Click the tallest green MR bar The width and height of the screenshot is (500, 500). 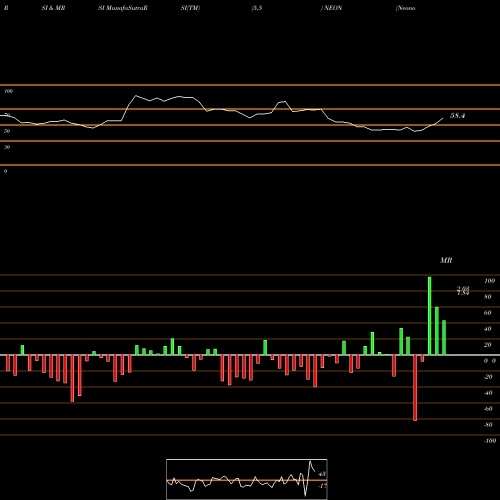(429, 316)
